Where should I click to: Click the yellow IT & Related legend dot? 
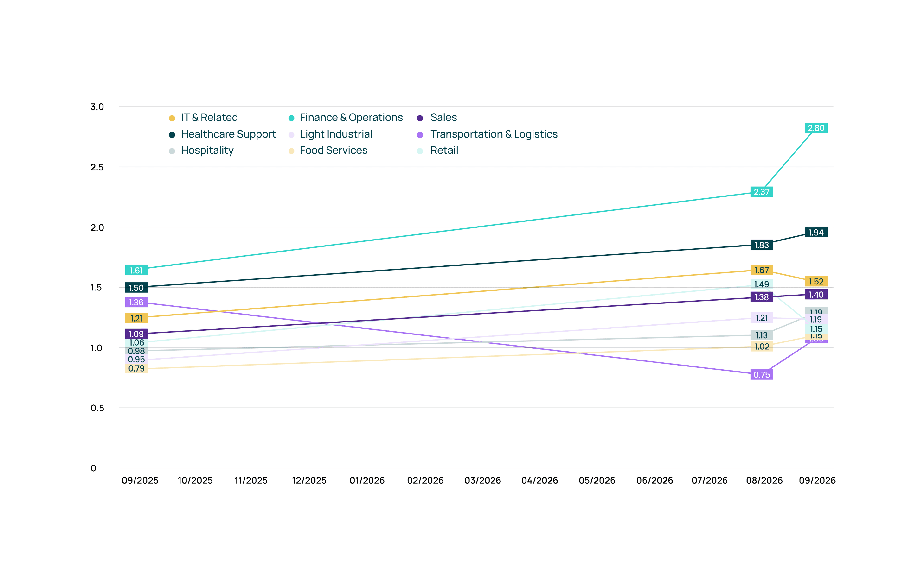coord(172,119)
